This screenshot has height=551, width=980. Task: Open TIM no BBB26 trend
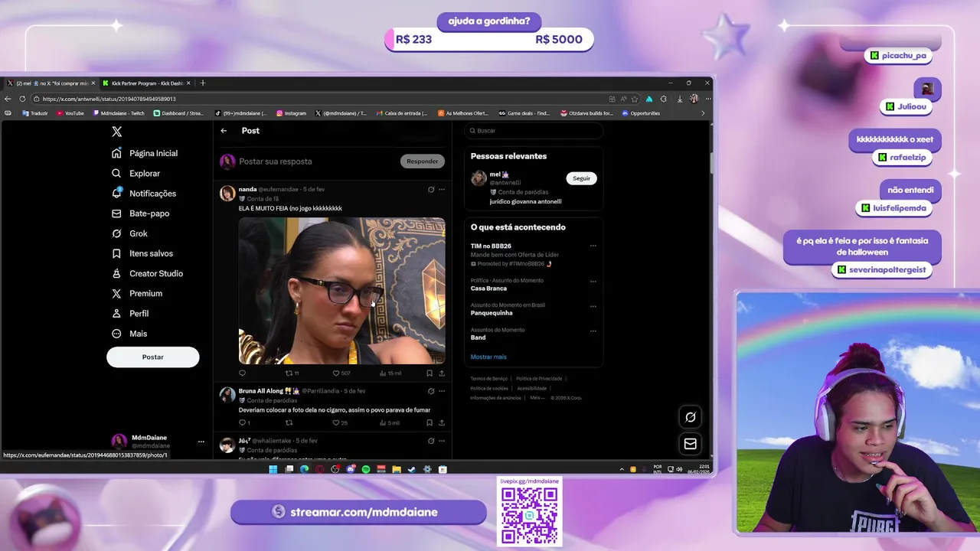coord(491,246)
